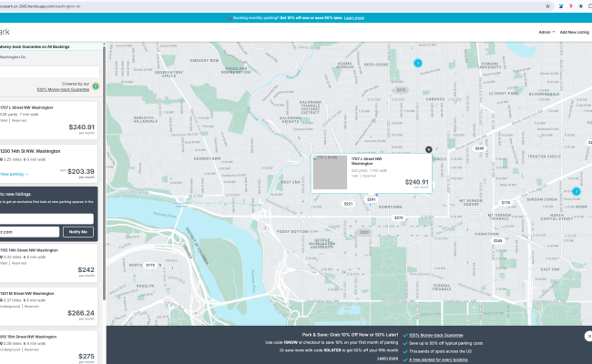
Task: Open Learn more link in top banner
Action: point(354,17)
